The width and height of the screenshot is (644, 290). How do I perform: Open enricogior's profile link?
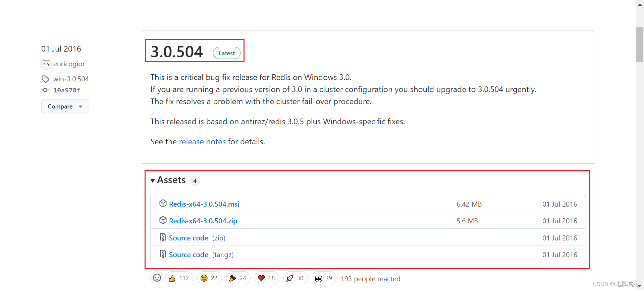(69, 64)
